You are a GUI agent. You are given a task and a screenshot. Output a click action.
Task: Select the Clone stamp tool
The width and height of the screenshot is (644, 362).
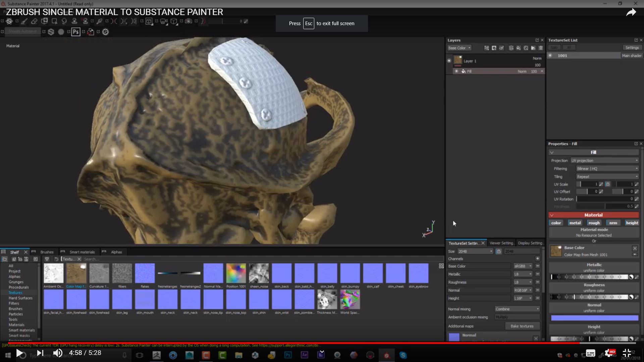click(74, 21)
